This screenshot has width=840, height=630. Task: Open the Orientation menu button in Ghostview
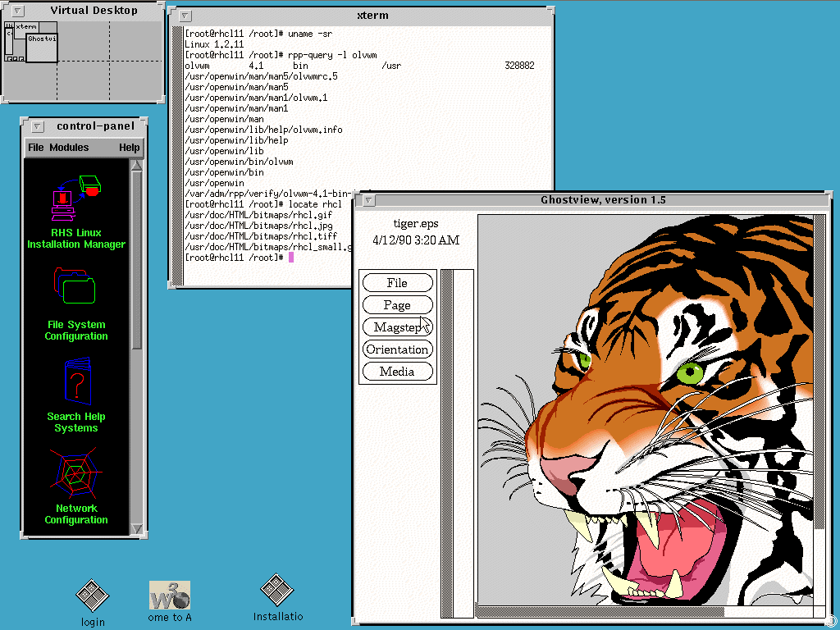click(398, 349)
